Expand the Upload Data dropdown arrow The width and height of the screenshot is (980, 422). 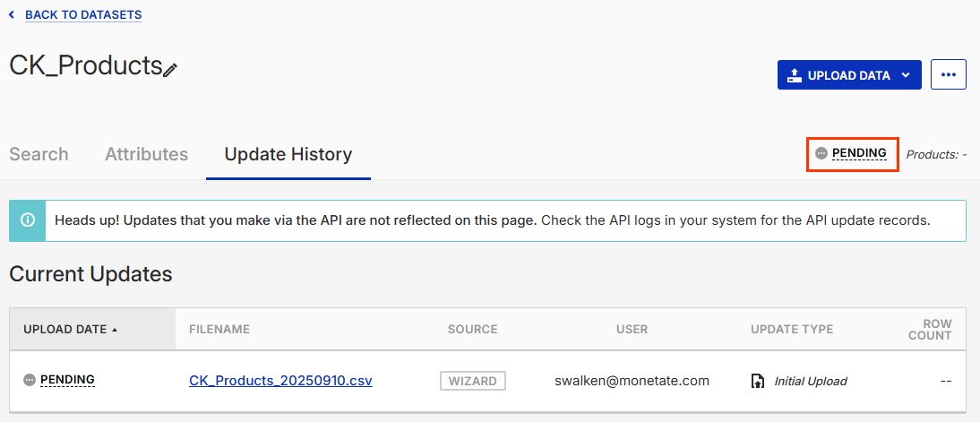[905, 75]
